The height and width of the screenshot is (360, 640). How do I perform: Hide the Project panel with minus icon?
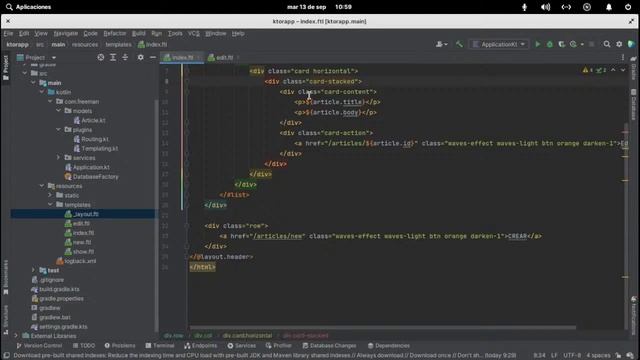point(153,58)
